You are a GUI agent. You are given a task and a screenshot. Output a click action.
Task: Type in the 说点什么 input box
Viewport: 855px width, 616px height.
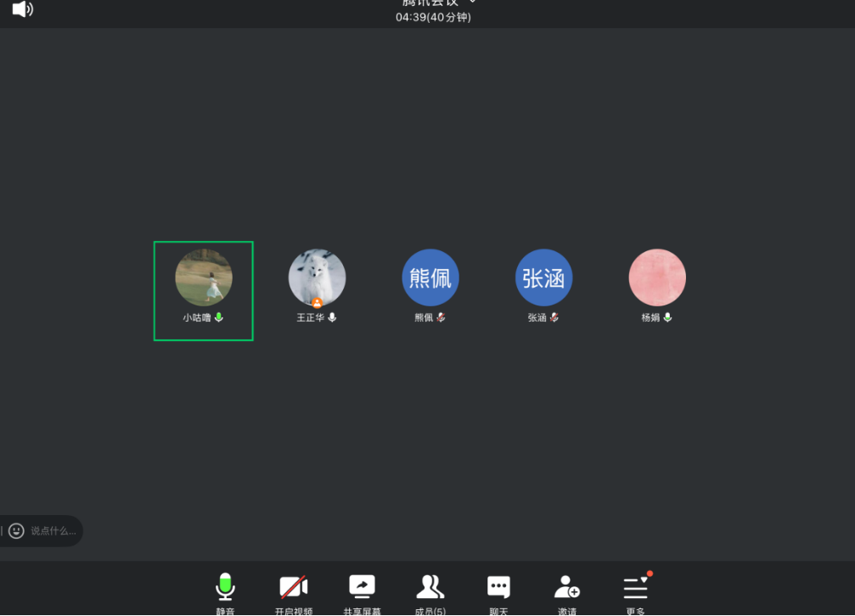coord(53,531)
